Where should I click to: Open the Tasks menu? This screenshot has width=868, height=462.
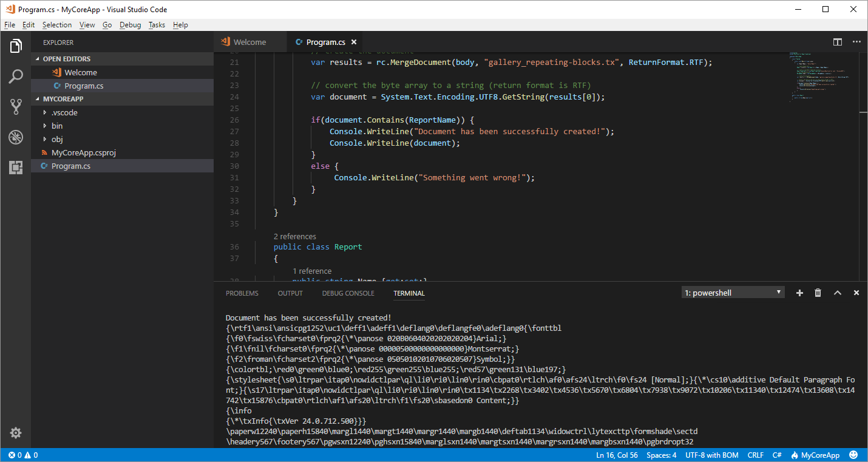157,25
